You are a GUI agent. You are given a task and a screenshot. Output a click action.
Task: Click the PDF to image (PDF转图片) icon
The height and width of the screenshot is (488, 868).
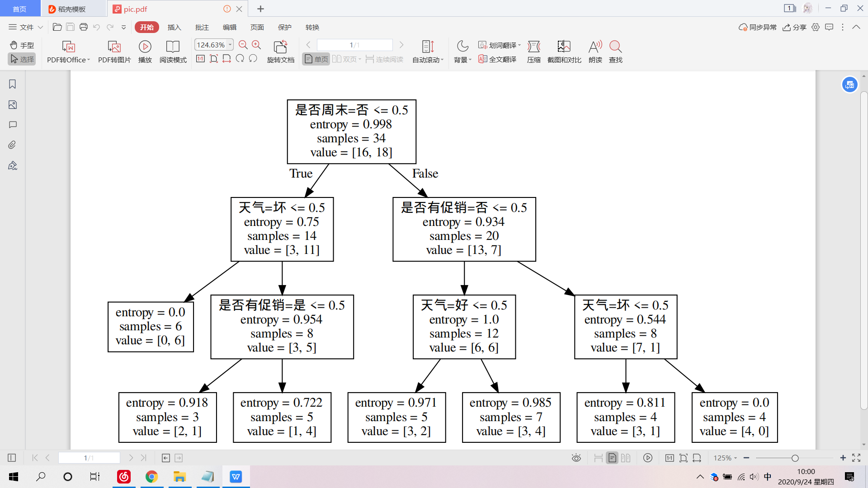(x=114, y=47)
